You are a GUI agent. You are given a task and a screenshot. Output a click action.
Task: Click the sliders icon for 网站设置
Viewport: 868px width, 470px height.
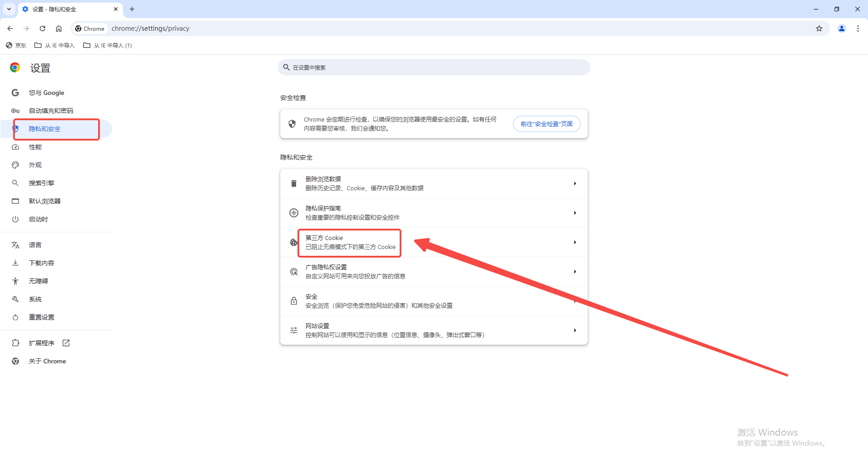point(294,330)
